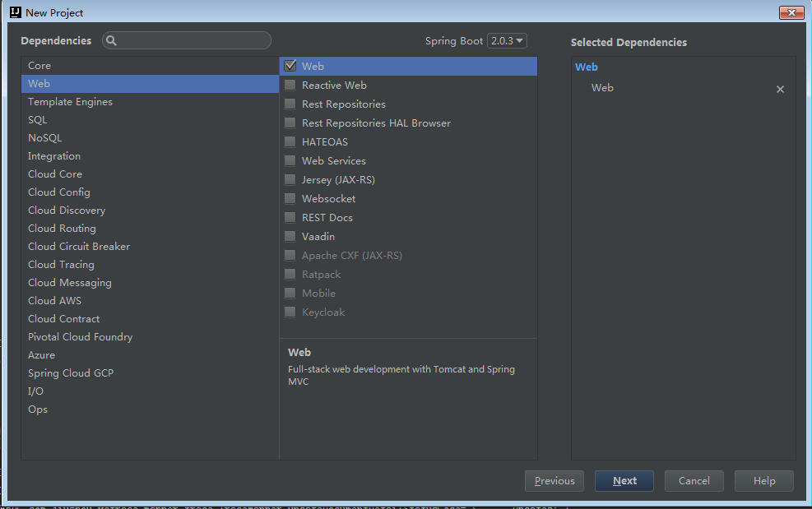The width and height of the screenshot is (812, 509).
Task: Select the Ops category
Action: (x=151, y=410)
